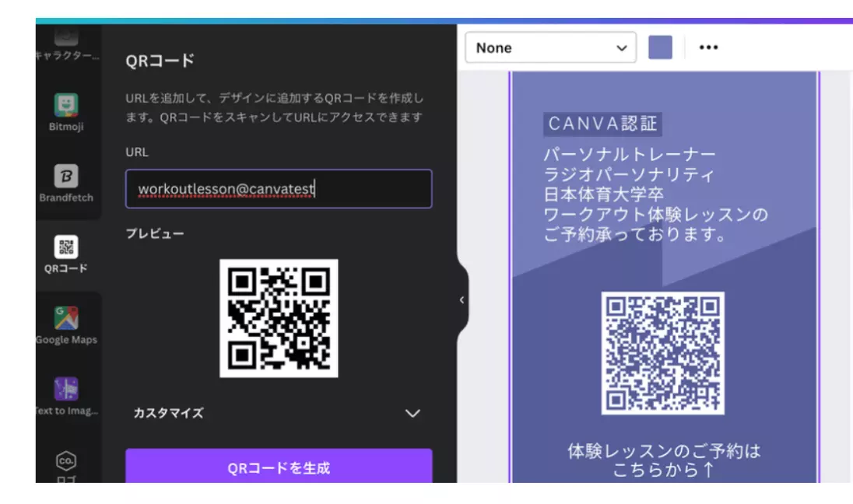The width and height of the screenshot is (853, 504).
Task: Select the ご予約承っております。 text line
Action: (x=635, y=235)
